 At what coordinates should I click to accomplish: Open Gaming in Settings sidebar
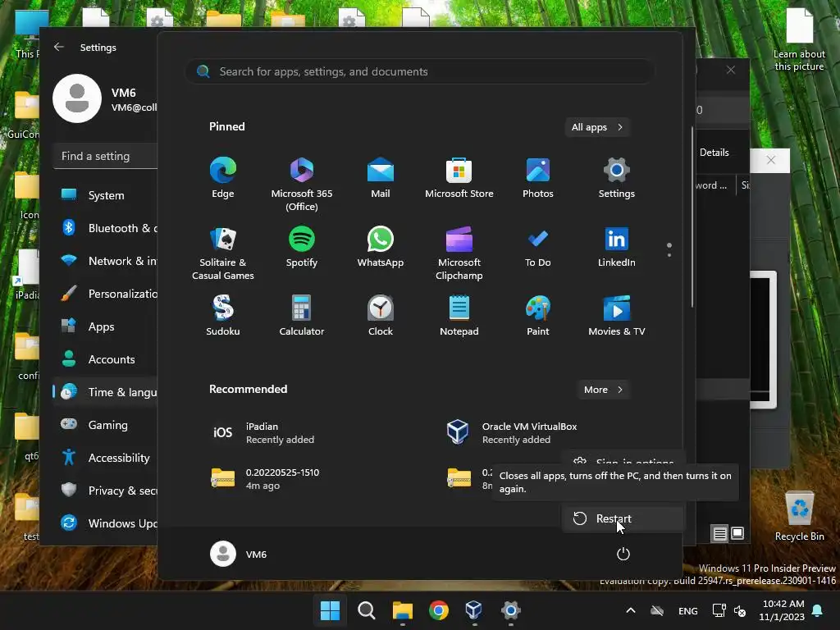(105, 425)
